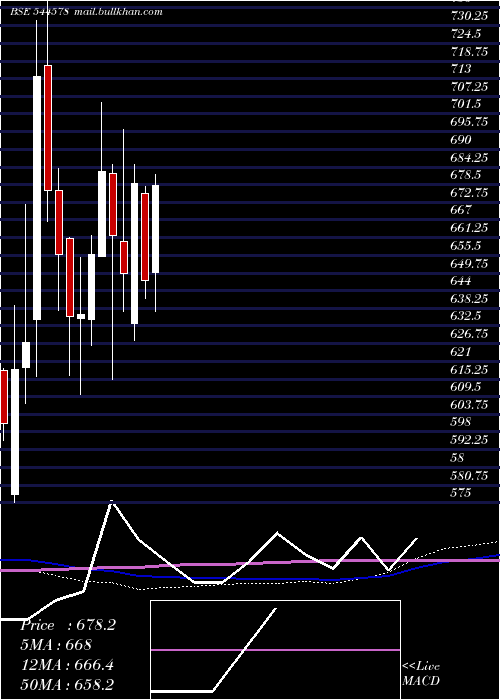
Task: Click the 12MA : 666.4 readout
Action: pyautogui.click(x=67, y=665)
